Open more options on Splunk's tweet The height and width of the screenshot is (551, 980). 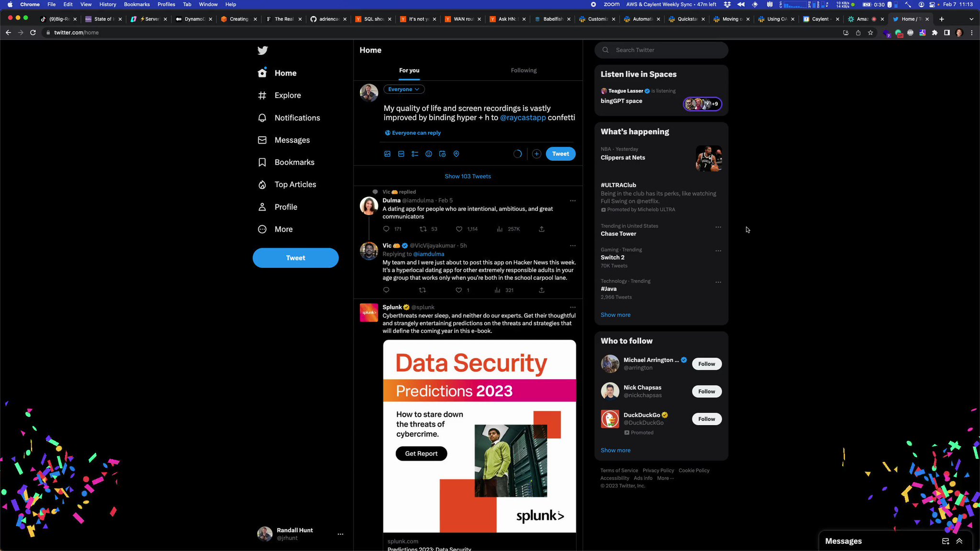tap(573, 307)
